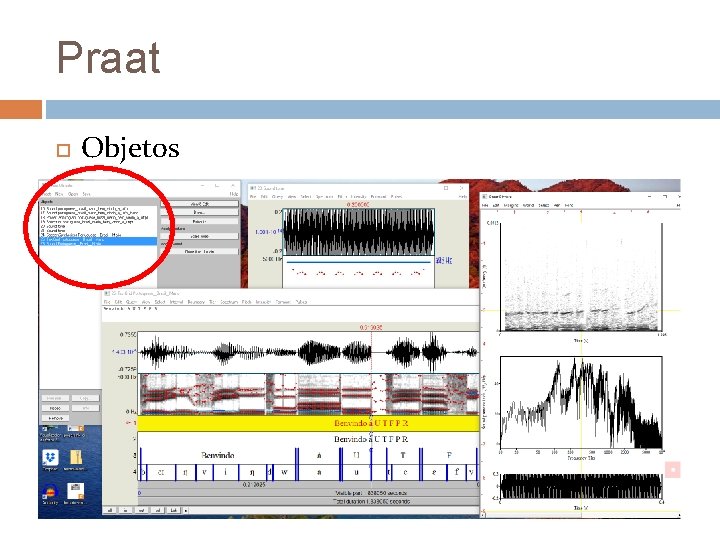
Task: Open Boundary menu in TextGrid editor
Action: click(196, 302)
